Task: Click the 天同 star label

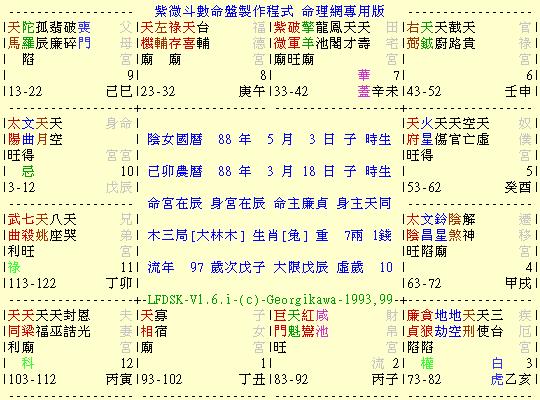Action: coord(14,324)
